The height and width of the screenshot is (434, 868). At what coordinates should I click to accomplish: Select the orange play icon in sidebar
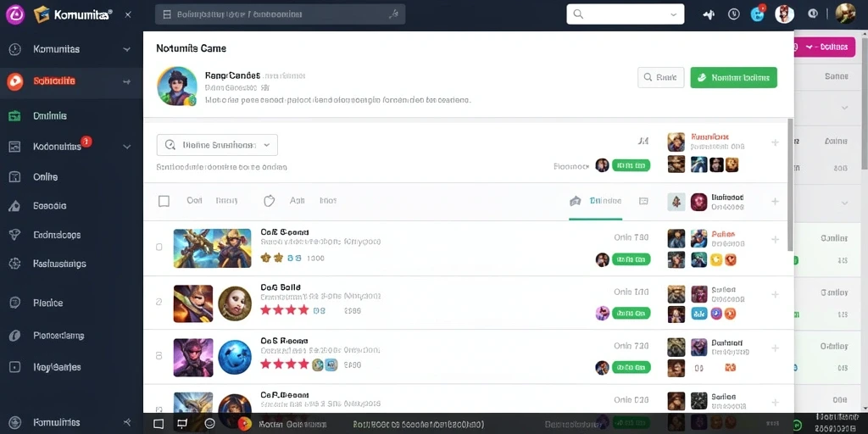click(x=15, y=81)
